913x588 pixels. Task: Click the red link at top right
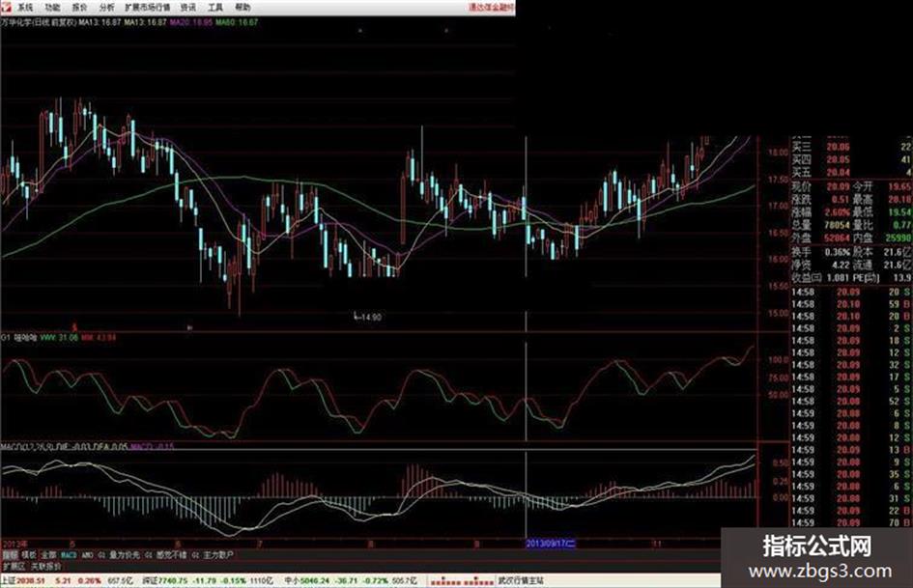point(492,8)
